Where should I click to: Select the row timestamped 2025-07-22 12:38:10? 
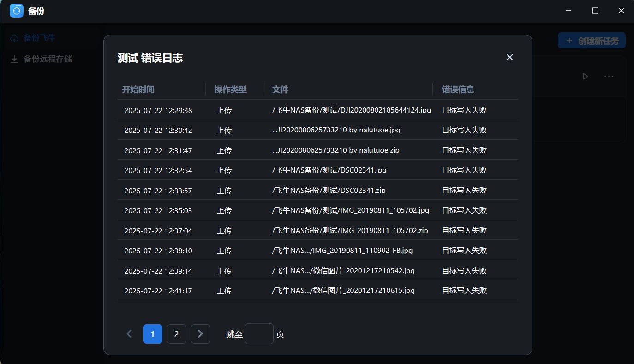[x=317, y=251]
